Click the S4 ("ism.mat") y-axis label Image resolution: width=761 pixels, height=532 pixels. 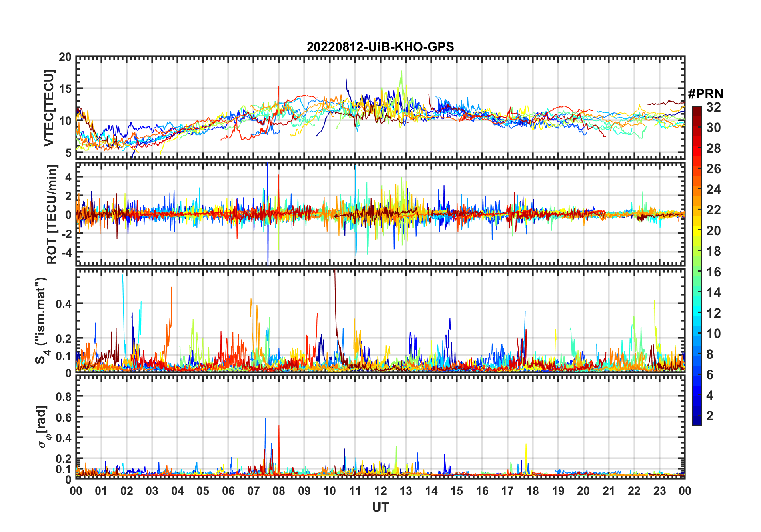click(x=42, y=321)
